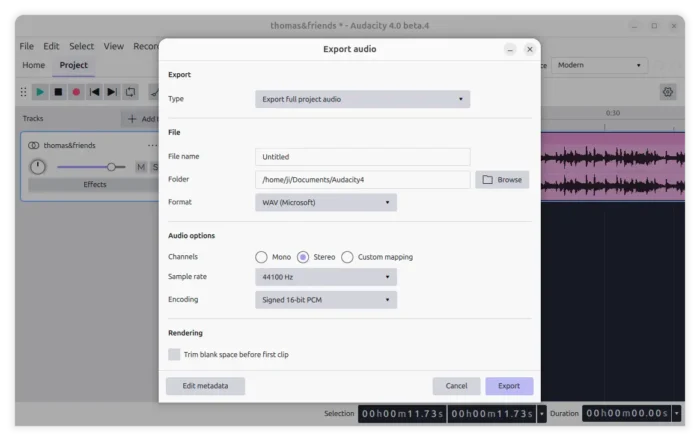Select Mono channel option

click(x=261, y=257)
